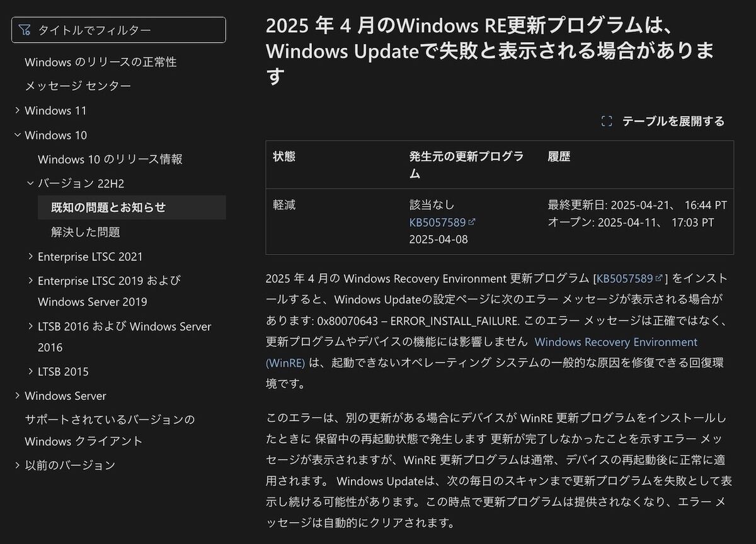The height and width of the screenshot is (544, 756).
Task: Expand the 以前のバージョン chevron
Action: [17, 465]
